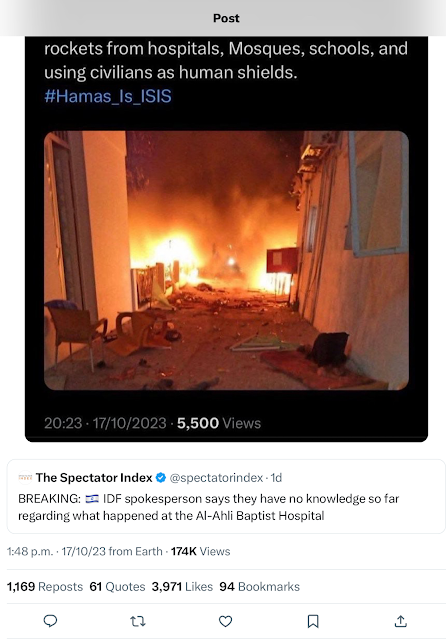
Task: Show the 94 Bookmarks count
Action: [259, 586]
